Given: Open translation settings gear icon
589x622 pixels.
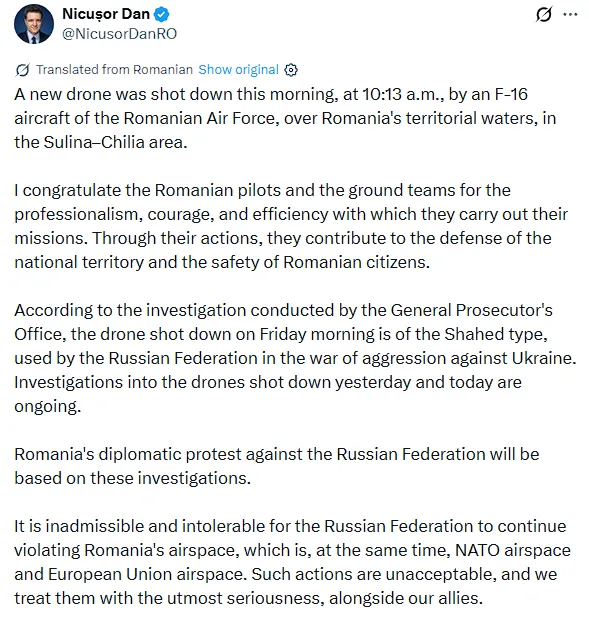Looking at the screenshot, I should [291, 70].
